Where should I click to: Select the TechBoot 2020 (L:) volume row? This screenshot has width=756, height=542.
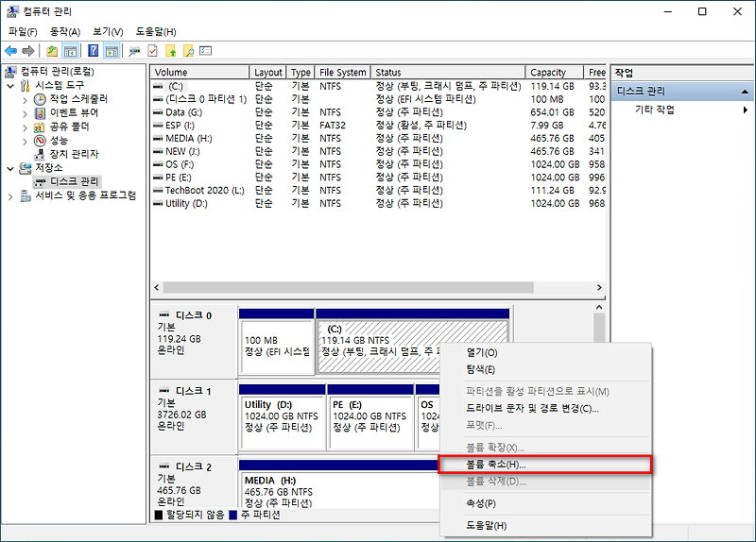[x=378, y=191]
